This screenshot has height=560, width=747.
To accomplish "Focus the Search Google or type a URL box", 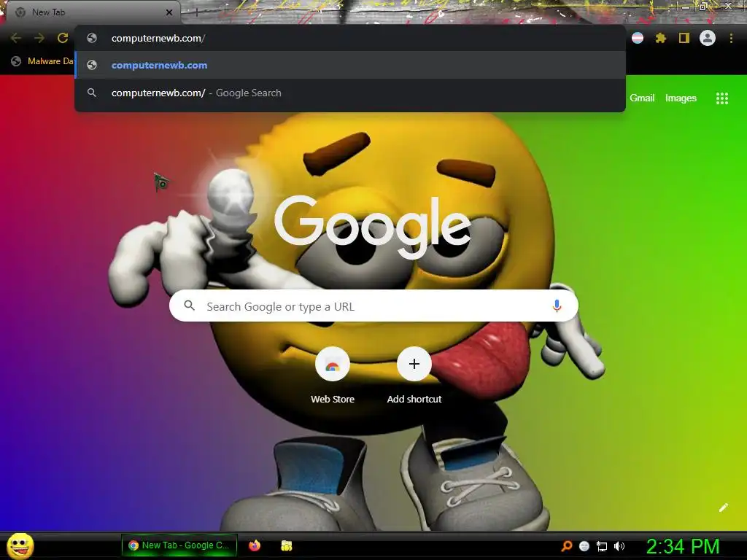I will click(x=373, y=306).
